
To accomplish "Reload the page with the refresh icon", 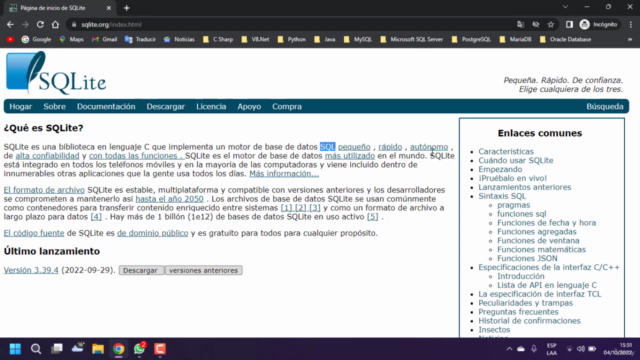I will [40, 24].
